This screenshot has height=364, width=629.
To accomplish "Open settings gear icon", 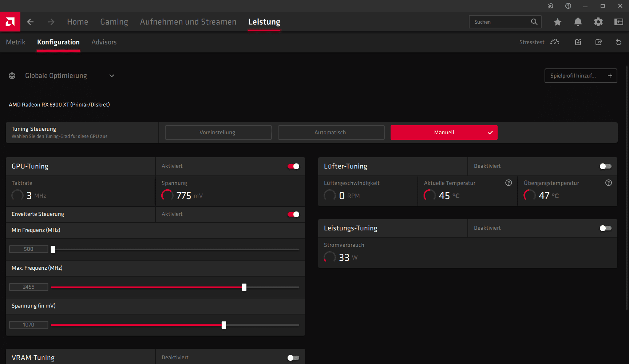I will tap(598, 22).
